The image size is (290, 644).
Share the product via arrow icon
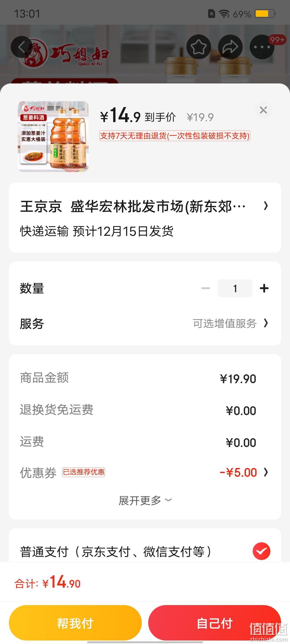coord(230,47)
